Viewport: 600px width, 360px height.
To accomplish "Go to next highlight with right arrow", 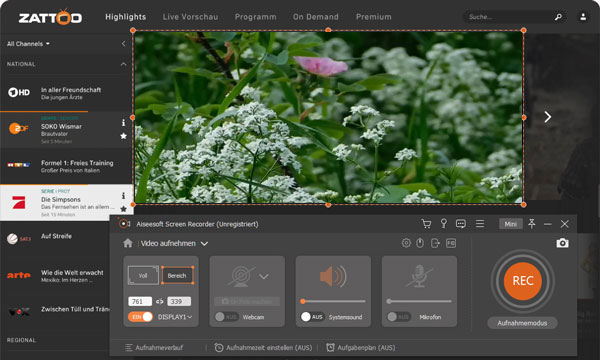I will (548, 117).
